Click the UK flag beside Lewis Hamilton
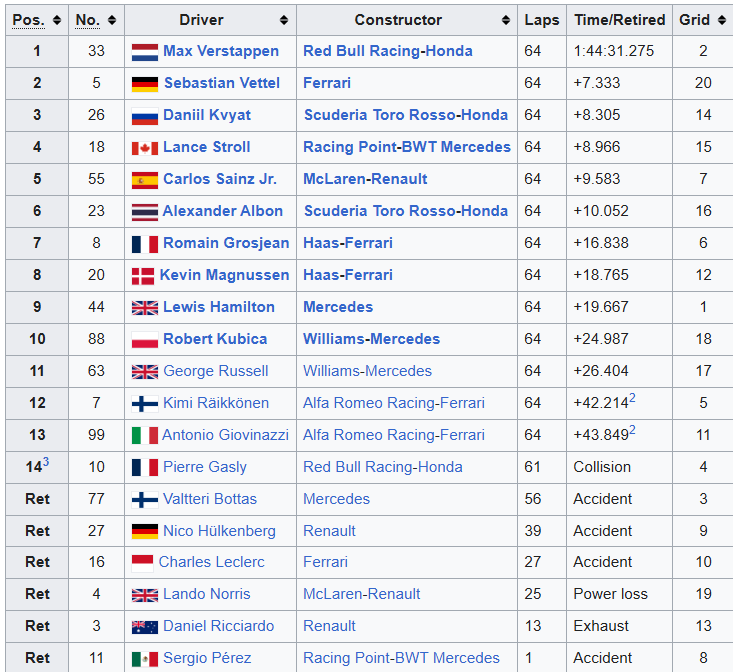733x672 pixels. tap(145, 308)
